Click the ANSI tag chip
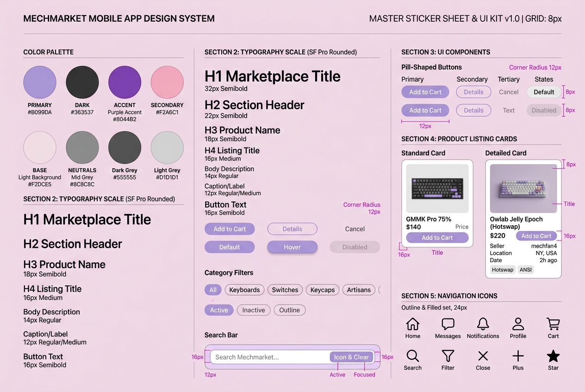Viewport: 585px width, 392px height. (x=525, y=269)
